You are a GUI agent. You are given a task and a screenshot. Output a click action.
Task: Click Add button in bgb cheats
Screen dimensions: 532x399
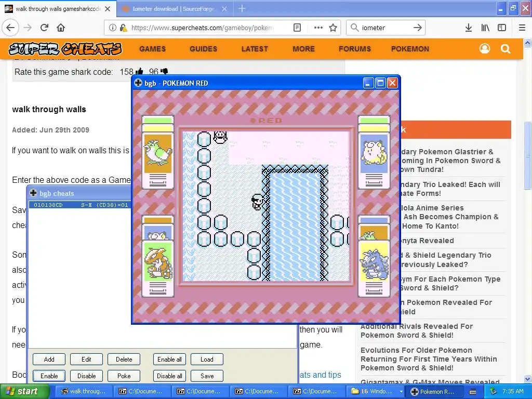click(x=49, y=360)
